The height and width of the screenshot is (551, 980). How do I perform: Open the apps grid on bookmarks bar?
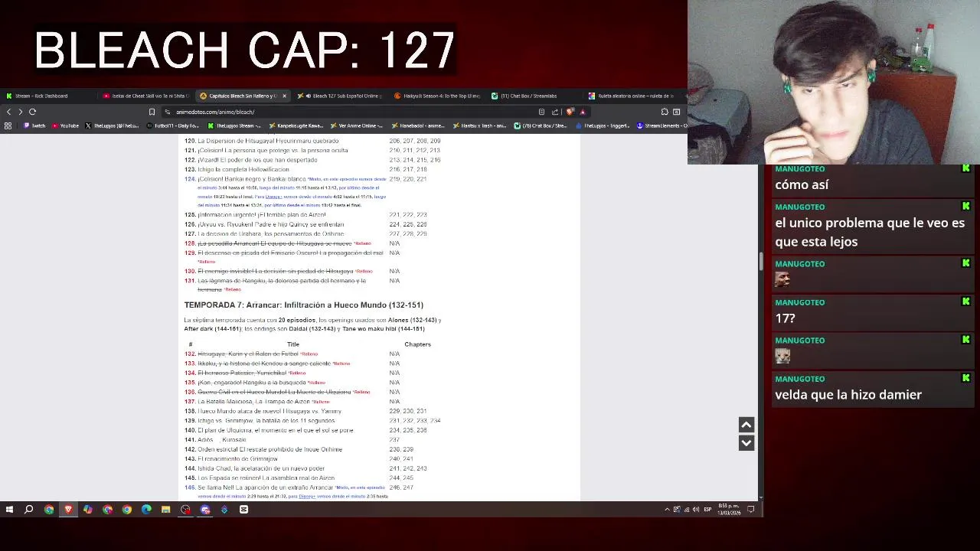[8, 126]
